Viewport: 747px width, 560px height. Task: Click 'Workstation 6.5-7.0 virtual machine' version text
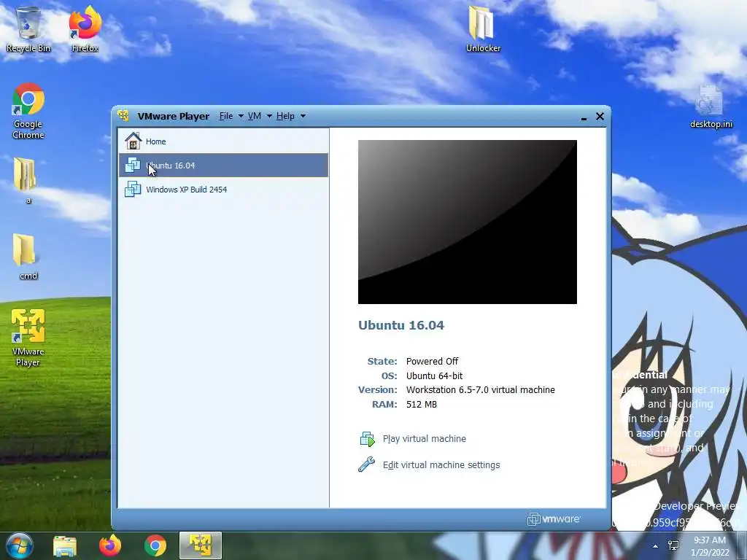pos(480,389)
